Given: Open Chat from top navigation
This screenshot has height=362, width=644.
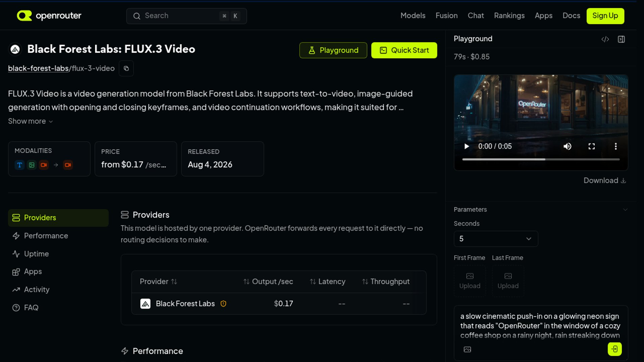Looking at the screenshot, I should click(x=476, y=16).
